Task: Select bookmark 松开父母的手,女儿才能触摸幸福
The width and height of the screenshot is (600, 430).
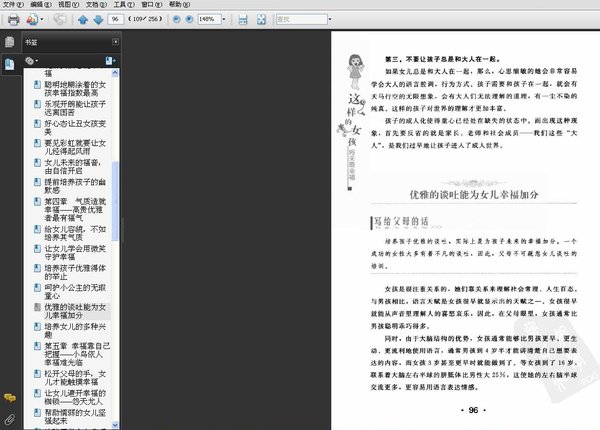Action: pyautogui.click(x=75, y=378)
